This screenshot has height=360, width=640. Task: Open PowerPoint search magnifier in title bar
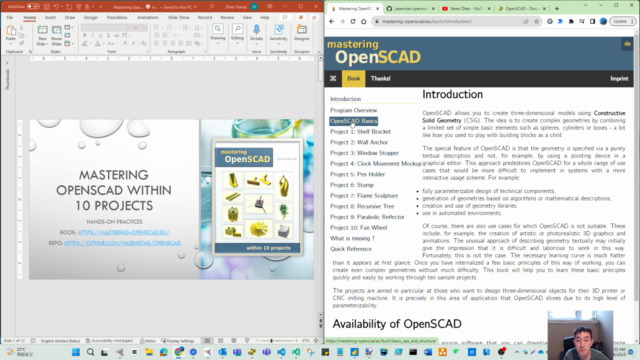coord(211,7)
